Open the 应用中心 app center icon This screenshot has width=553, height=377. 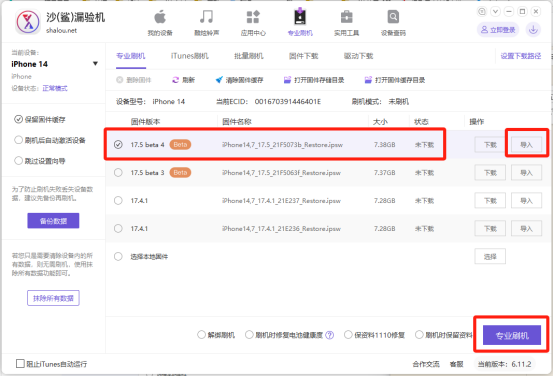253,17
